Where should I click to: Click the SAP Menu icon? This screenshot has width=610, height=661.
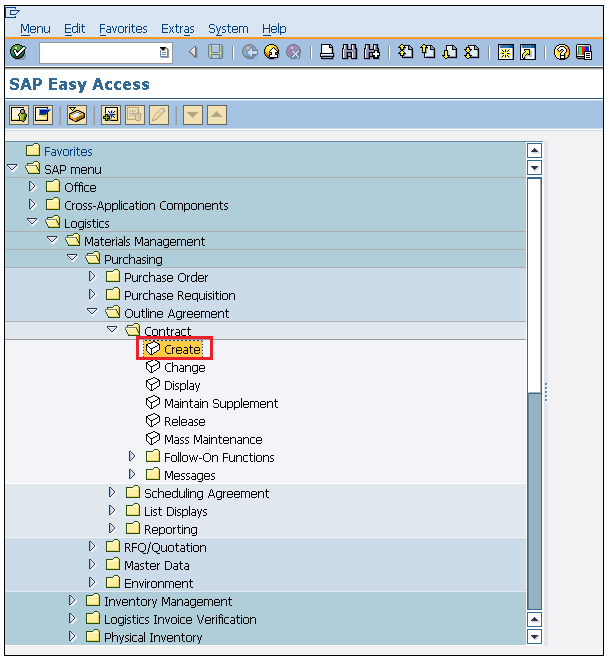pos(43,115)
